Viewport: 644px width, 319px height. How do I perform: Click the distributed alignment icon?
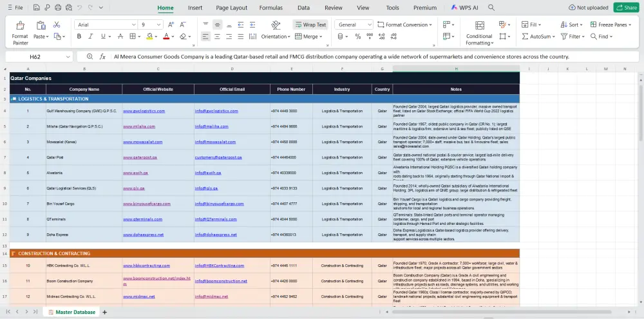[x=252, y=37]
